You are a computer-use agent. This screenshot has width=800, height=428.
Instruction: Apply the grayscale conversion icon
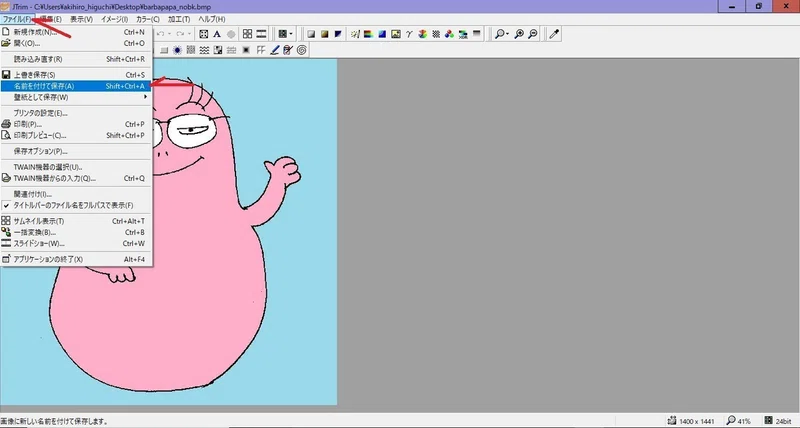point(311,34)
